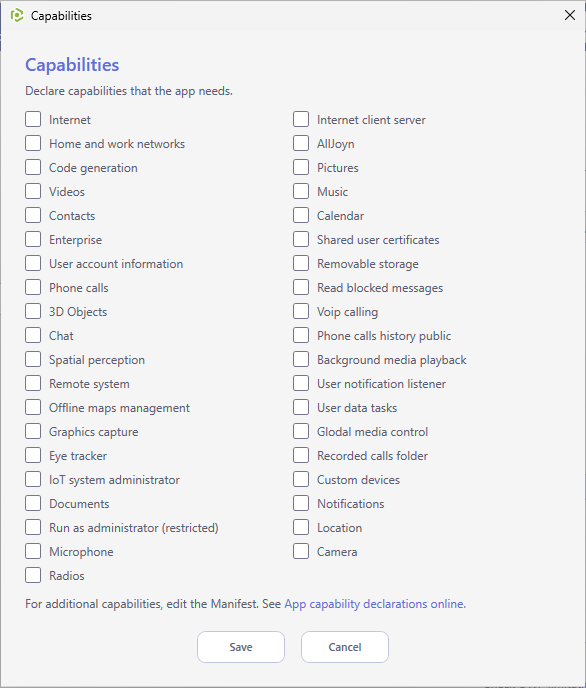The image size is (586, 688).
Task: Check the Pictures capability
Action: point(301,168)
